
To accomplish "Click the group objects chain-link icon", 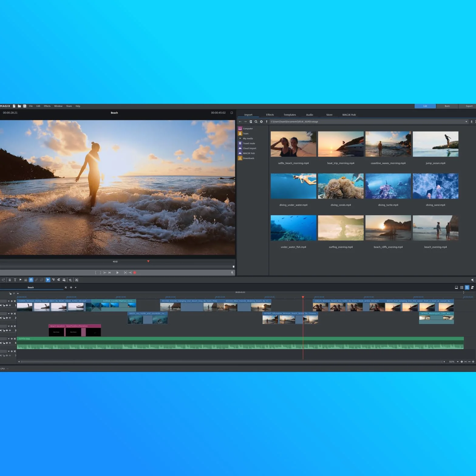I will click(x=36, y=280).
